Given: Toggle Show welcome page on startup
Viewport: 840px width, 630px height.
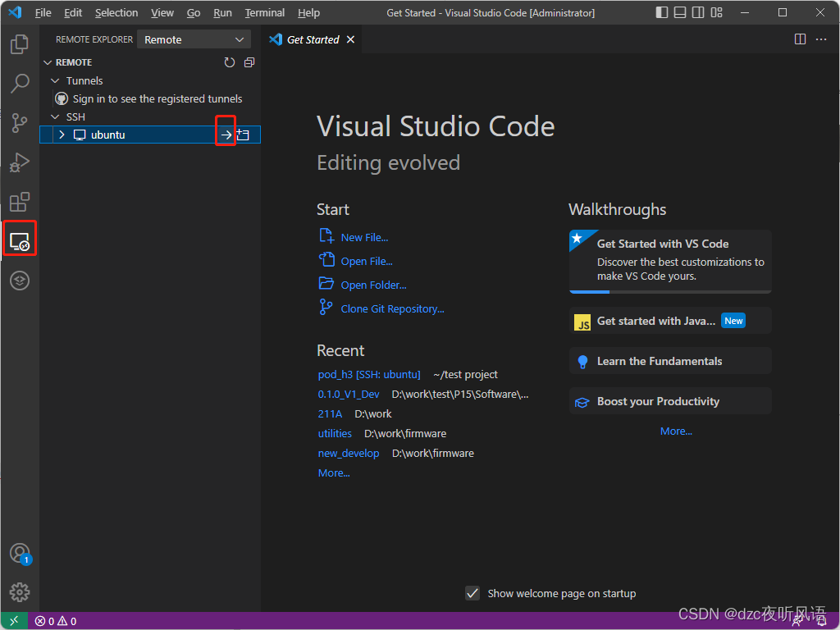Looking at the screenshot, I should click(x=472, y=593).
